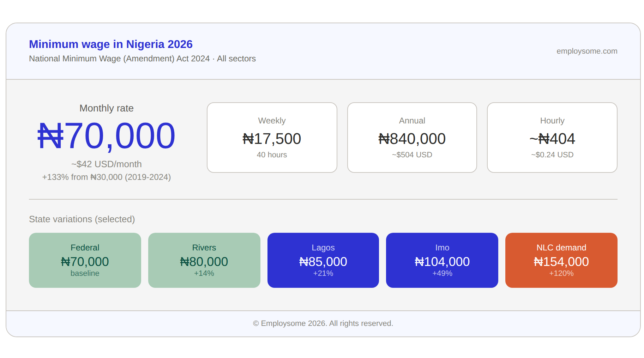Click the 40 hours note under Weekly
Viewport: 644px width, 358px height.
coord(272,154)
